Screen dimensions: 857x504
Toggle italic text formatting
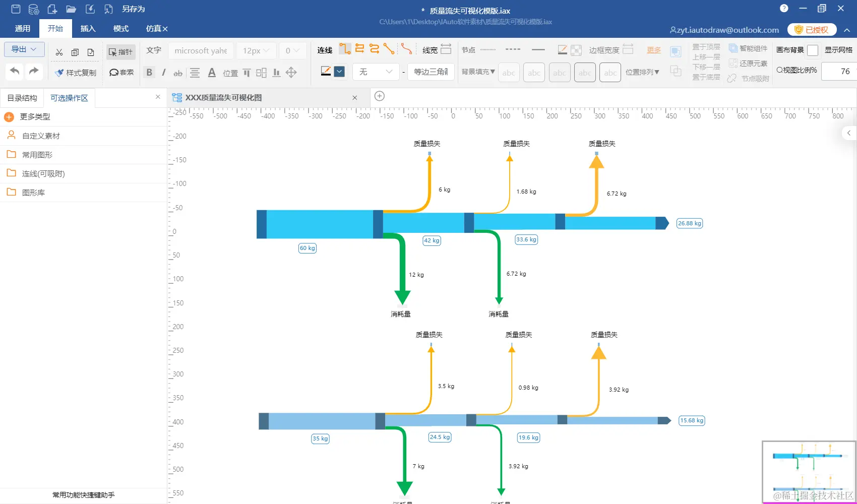[163, 73]
